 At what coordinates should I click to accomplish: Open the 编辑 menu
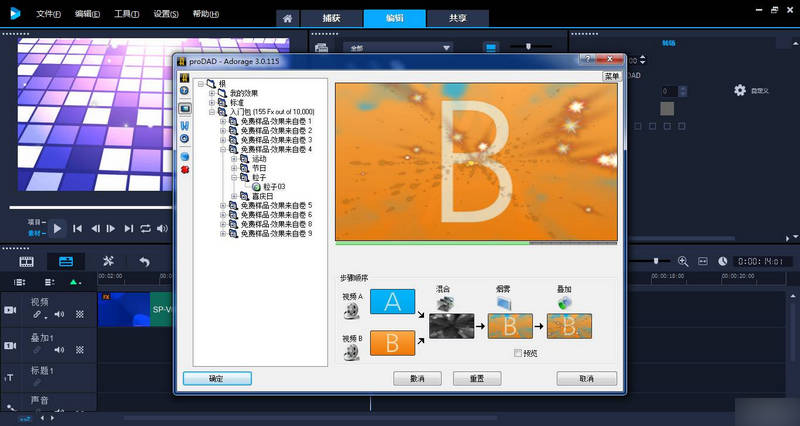point(87,14)
